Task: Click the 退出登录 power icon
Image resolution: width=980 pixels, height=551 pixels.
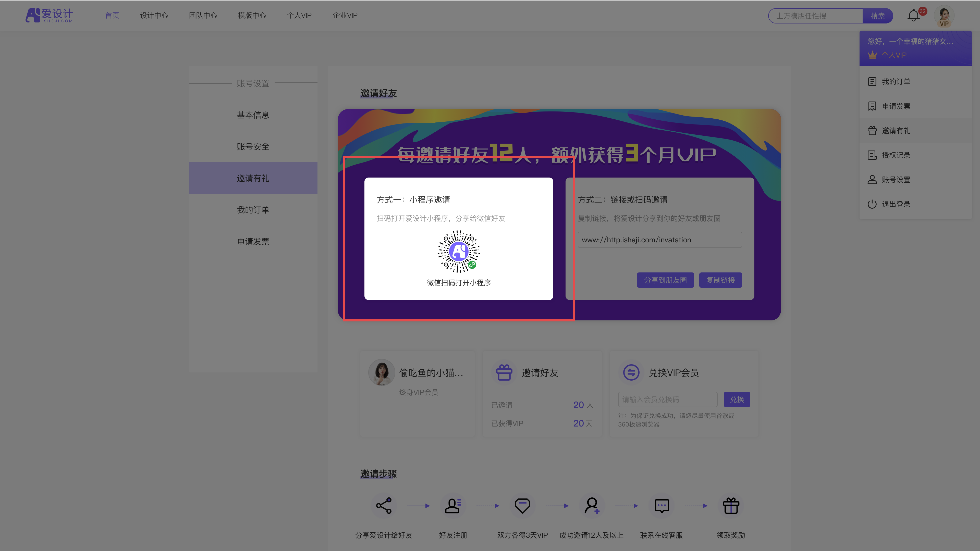Action: (872, 204)
